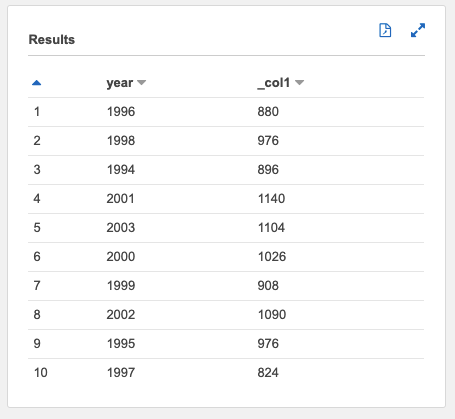Select row number 10
Viewport: 455px width, 419px height.
point(41,373)
